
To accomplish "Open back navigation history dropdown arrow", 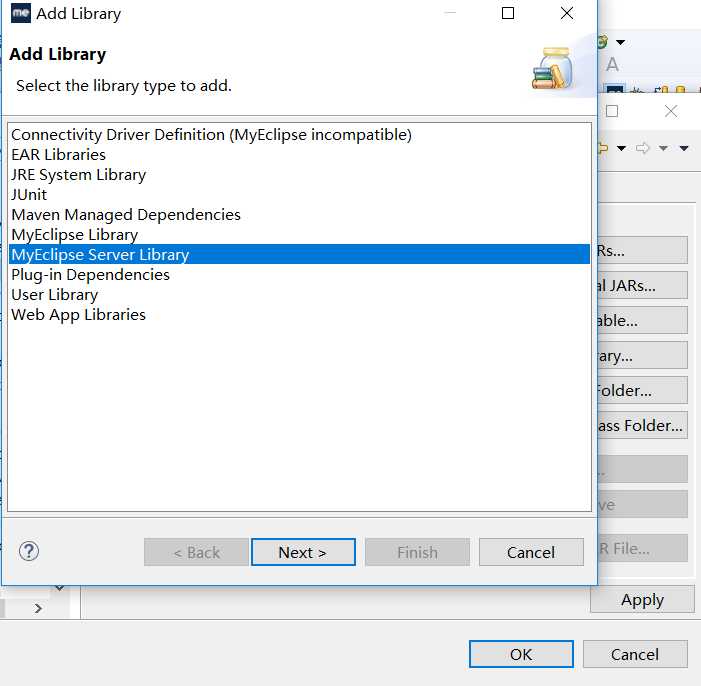I will [621, 148].
